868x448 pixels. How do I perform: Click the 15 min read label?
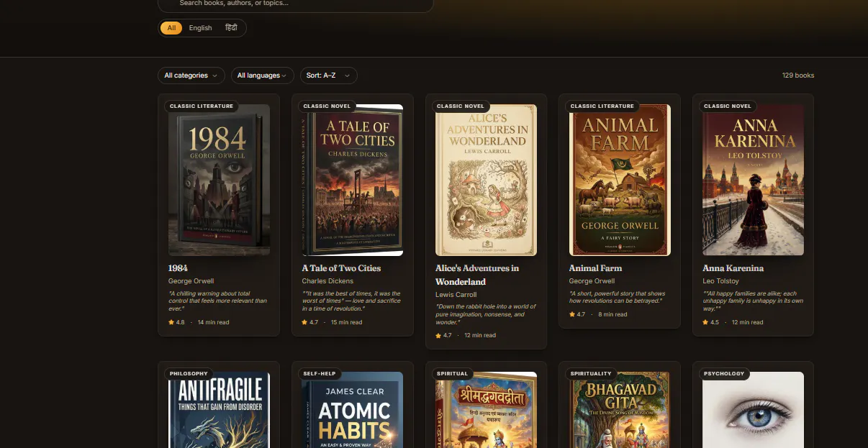(x=346, y=322)
